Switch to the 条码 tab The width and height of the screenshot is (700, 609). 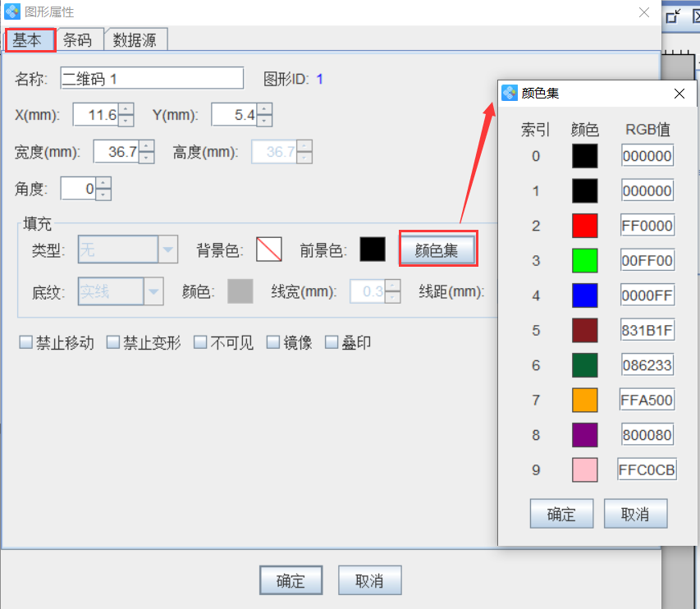point(79,39)
